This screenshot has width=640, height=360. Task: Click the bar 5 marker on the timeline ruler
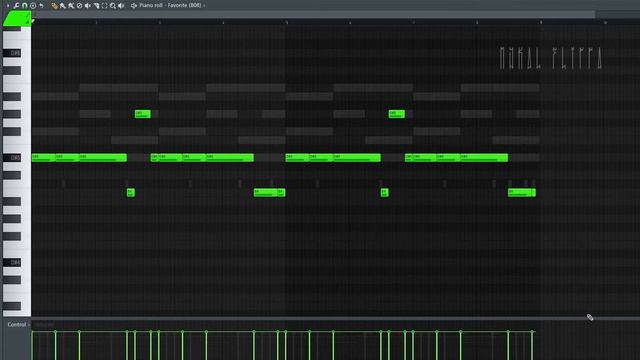[287, 22]
